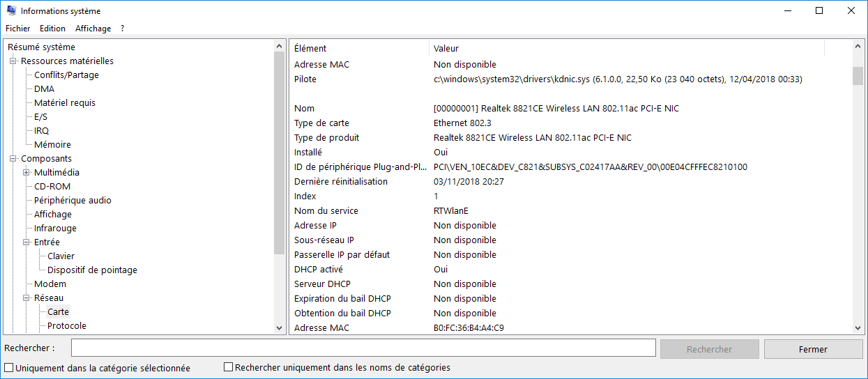Collapse the Ressources matérielles node
868x379 pixels.
[x=13, y=61]
